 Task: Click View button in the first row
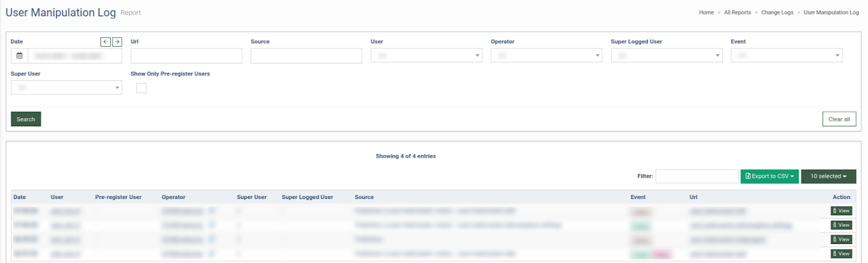click(x=841, y=211)
